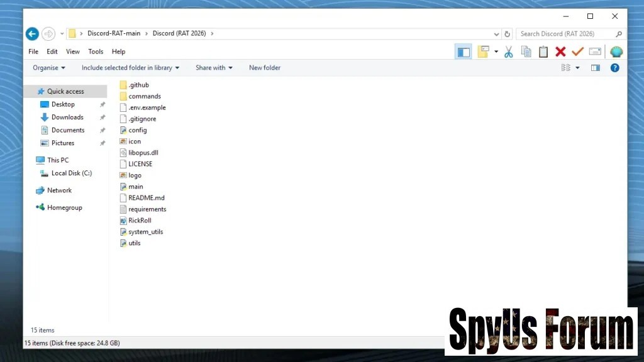Click the red X Delete icon

560,52
